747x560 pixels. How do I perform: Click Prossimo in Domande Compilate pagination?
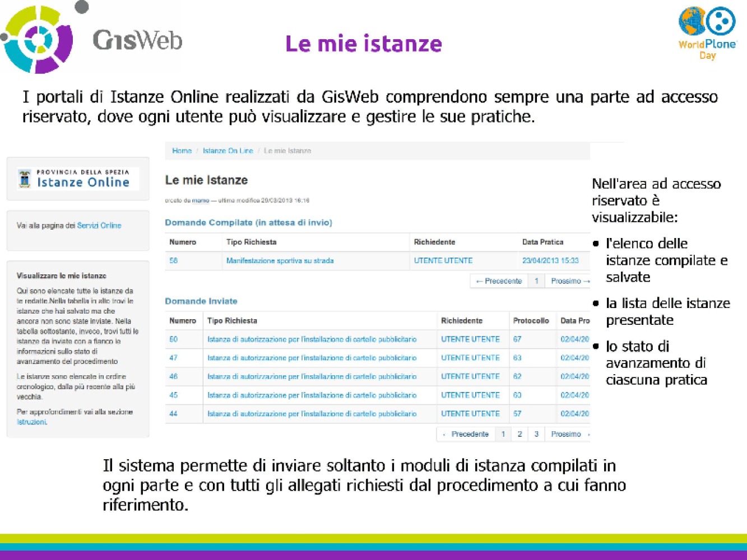tap(569, 281)
